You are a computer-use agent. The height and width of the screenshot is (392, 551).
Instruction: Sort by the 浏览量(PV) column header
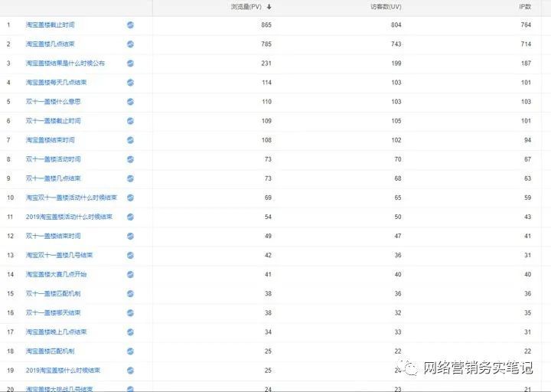click(246, 7)
